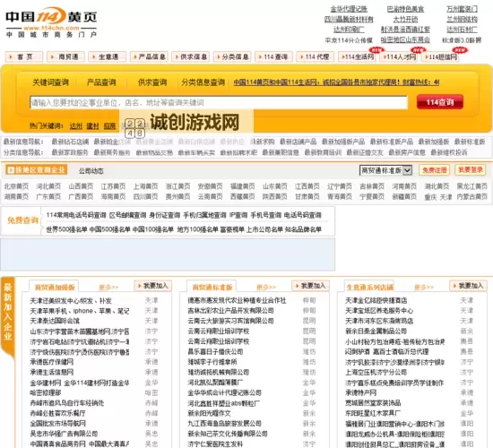The height and width of the screenshot is (448, 493).
Task: Click the 我要登录 button
Action: click(471, 170)
